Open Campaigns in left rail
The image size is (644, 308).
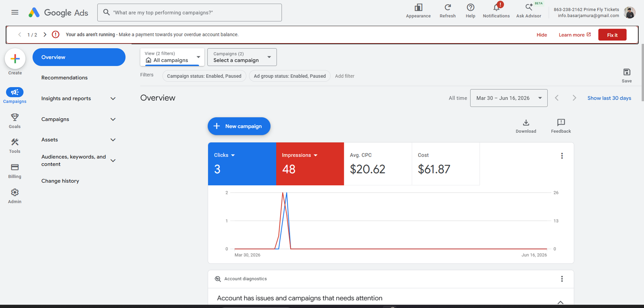(15, 96)
